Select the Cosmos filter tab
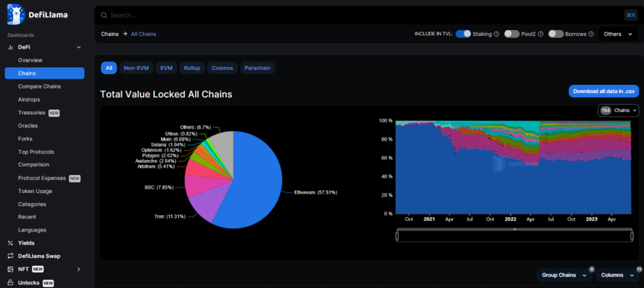The image size is (644, 288). click(x=223, y=68)
